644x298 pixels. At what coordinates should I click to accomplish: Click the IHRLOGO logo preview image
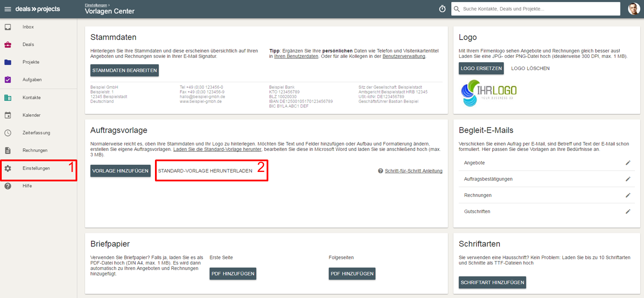point(489,93)
